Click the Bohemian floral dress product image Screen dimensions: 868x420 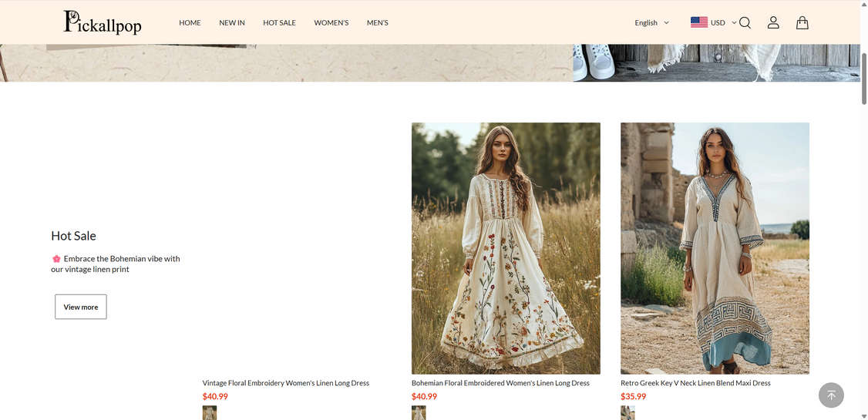[x=506, y=248]
